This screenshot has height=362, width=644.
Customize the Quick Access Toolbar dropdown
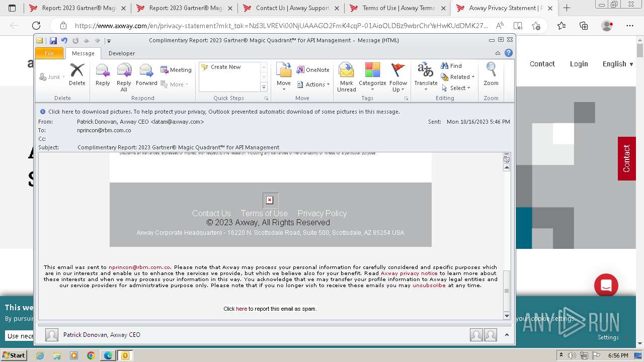pos(109,41)
